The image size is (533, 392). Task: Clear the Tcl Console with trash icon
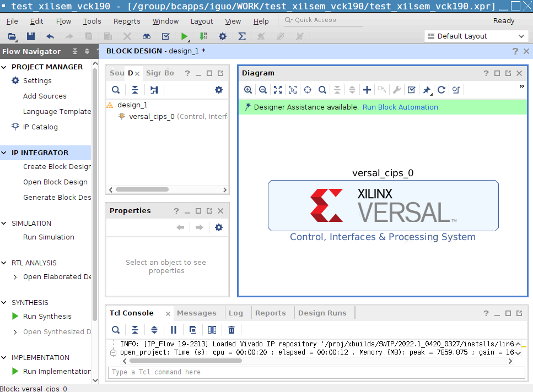[231, 330]
